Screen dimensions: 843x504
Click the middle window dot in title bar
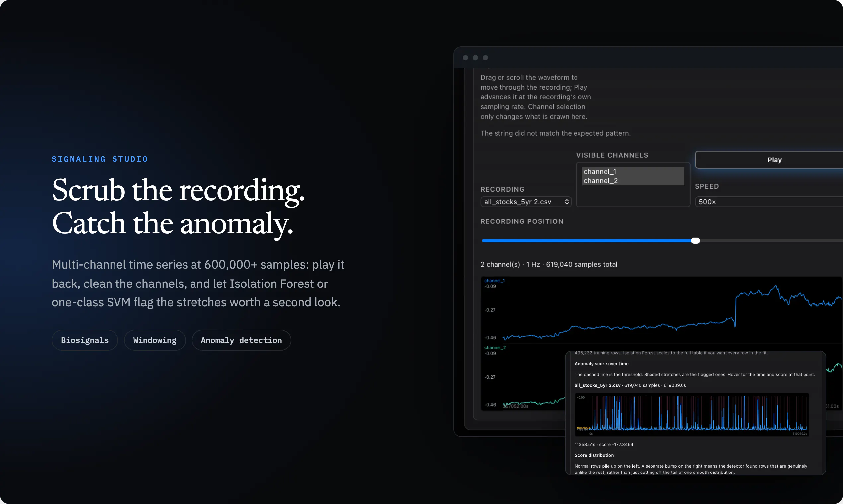pos(475,58)
